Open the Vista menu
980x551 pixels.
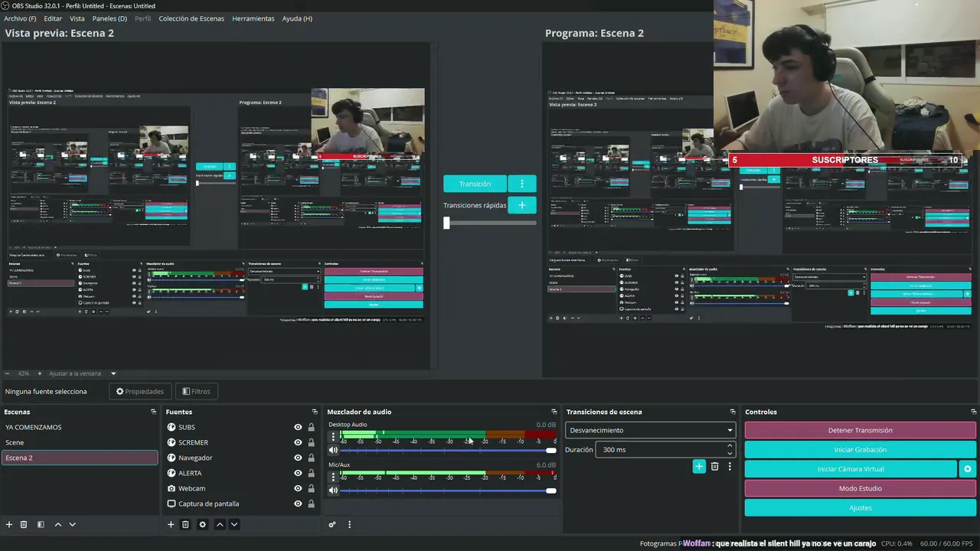coord(77,18)
